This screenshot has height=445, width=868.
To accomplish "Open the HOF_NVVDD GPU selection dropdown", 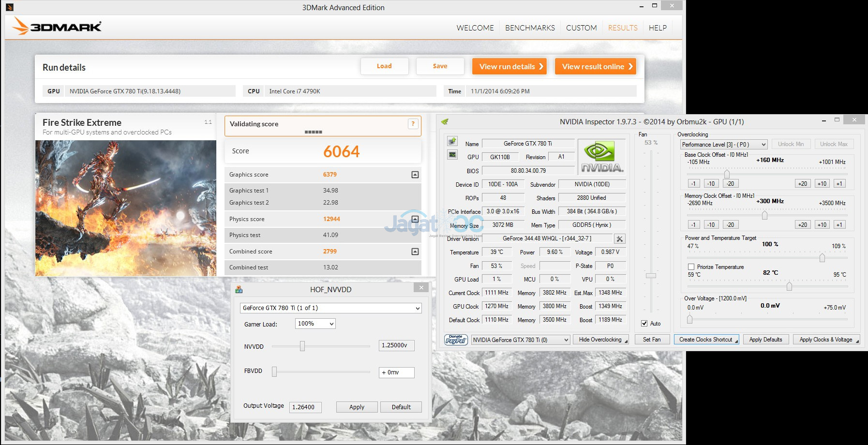I will tap(330, 308).
